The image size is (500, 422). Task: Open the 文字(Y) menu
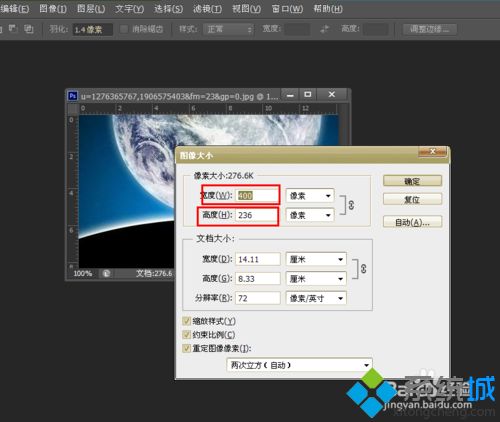tap(129, 9)
